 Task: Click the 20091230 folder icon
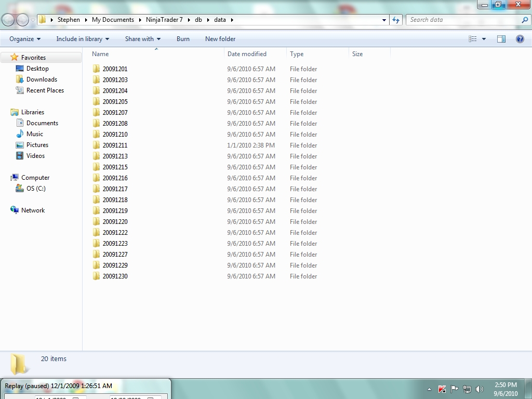click(96, 276)
